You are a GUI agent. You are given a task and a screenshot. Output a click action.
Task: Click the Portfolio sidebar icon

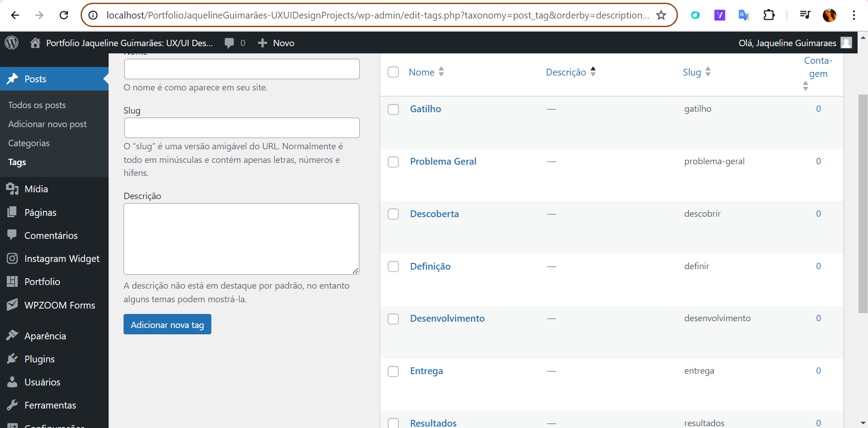[12, 281]
